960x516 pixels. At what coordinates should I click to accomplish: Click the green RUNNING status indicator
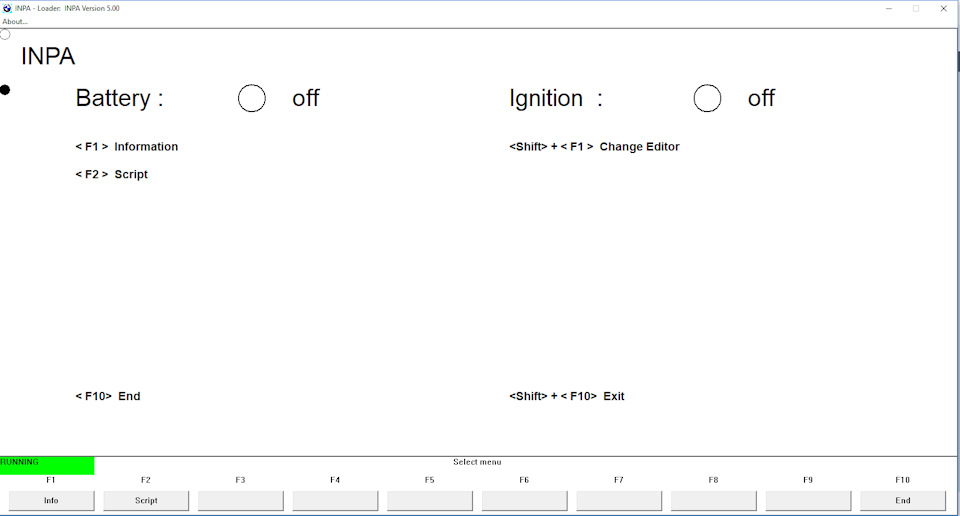pyautogui.click(x=47, y=465)
